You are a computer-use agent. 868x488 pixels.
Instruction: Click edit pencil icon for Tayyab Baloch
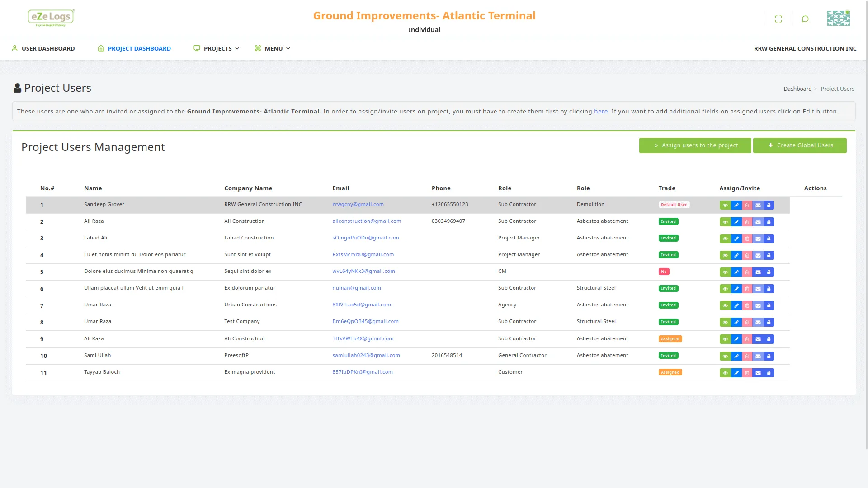tap(736, 373)
